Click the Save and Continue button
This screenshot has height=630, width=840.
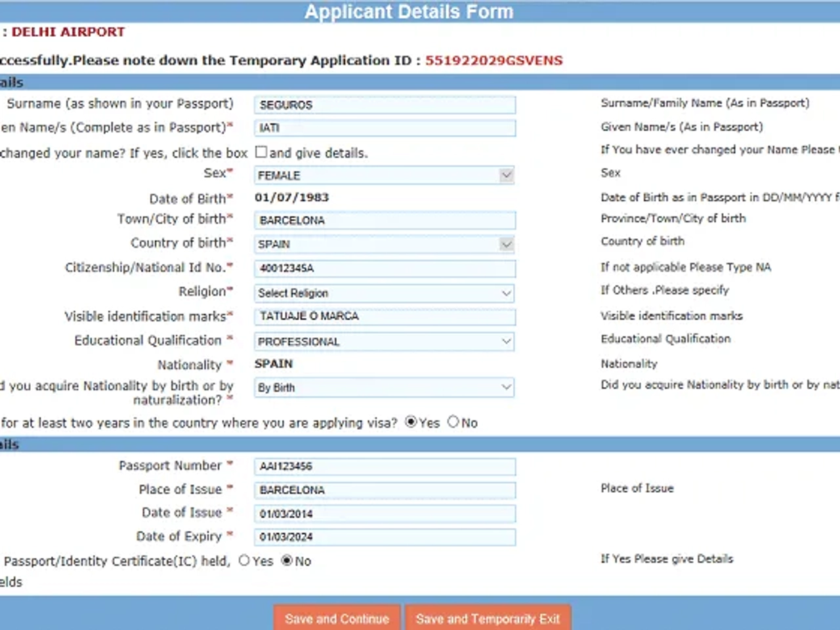[x=336, y=619]
